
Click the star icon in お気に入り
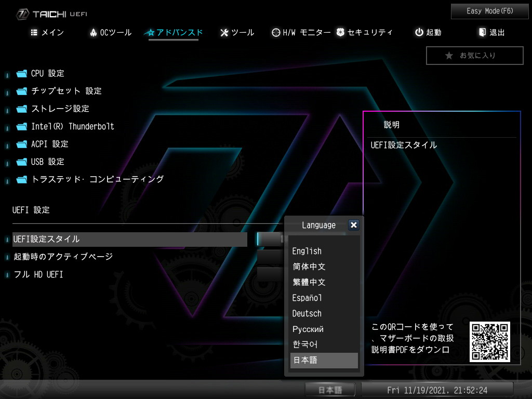(x=449, y=55)
